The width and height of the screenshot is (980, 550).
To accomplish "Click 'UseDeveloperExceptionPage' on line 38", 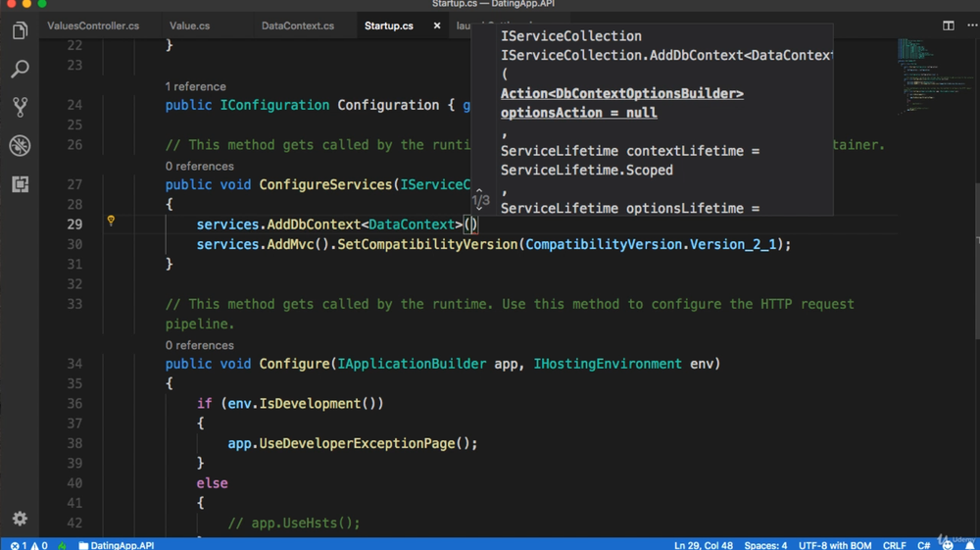I will 357,444.
